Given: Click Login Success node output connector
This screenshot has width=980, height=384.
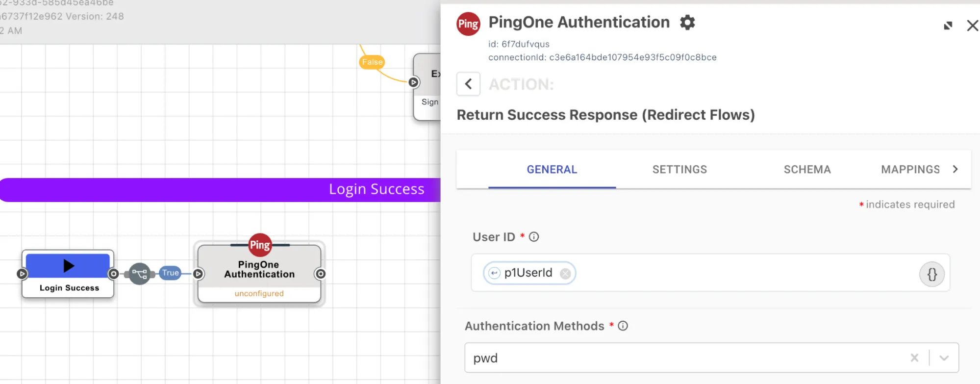Looking at the screenshot, I should coord(113,274).
